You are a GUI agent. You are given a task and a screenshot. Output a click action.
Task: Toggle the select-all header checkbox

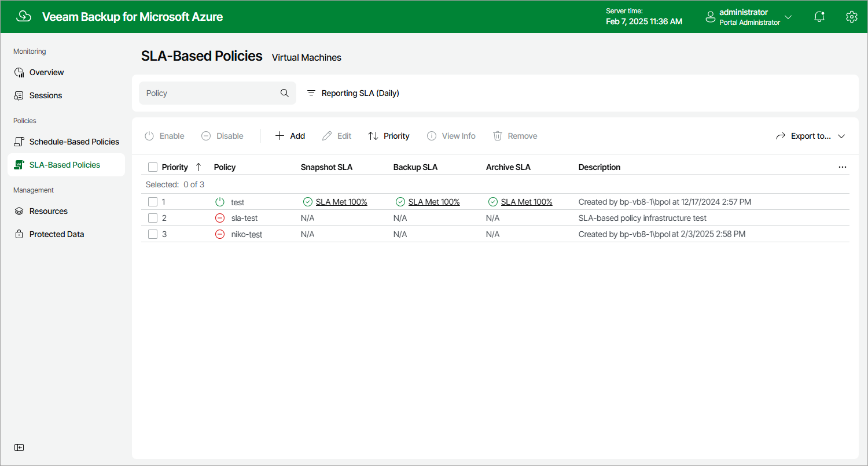pyautogui.click(x=153, y=167)
